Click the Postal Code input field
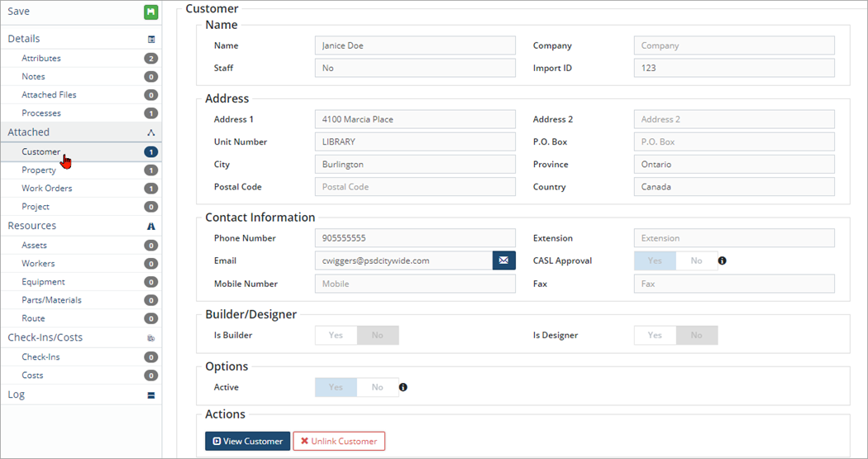Viewport: 868px width, 459px height. click(414, 187)
